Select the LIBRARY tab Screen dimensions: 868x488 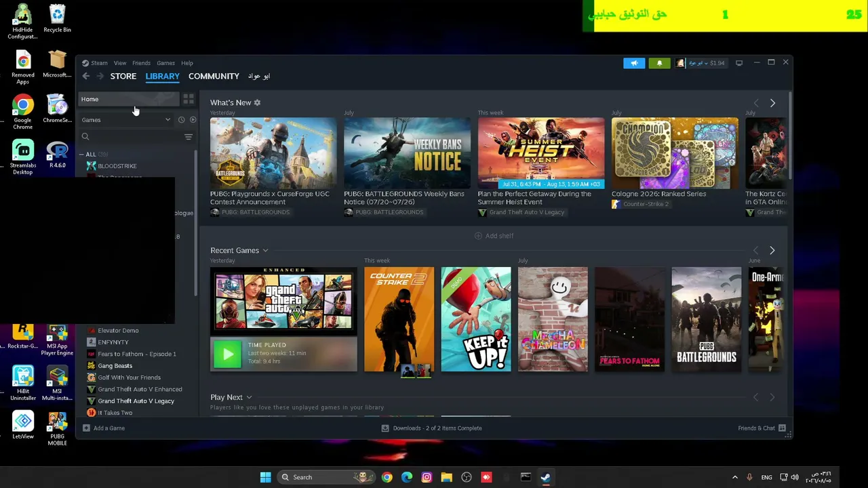click(162, 77)
